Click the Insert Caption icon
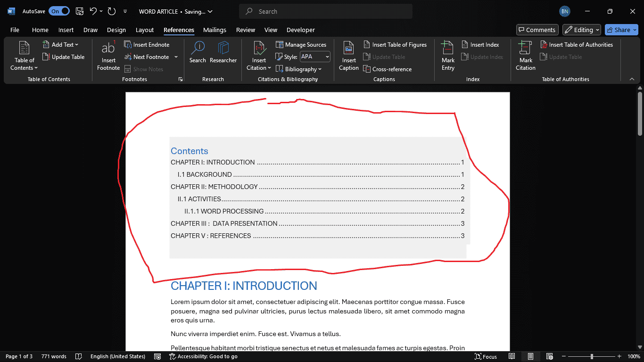 [349, 49]
